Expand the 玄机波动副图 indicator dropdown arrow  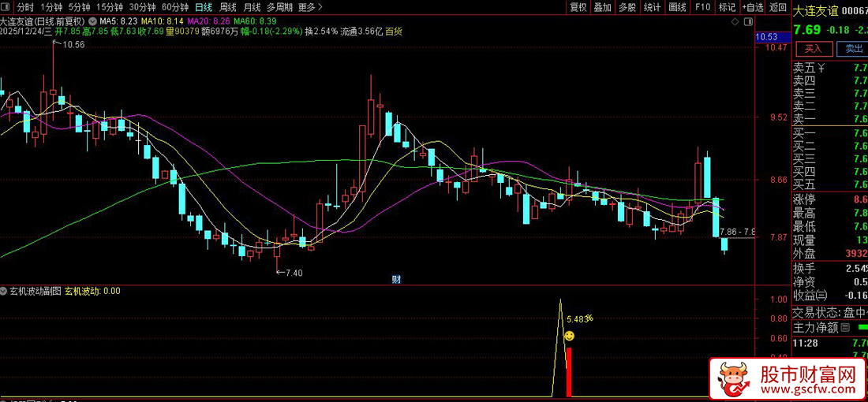pyautogui.click(x=3, y=290)
